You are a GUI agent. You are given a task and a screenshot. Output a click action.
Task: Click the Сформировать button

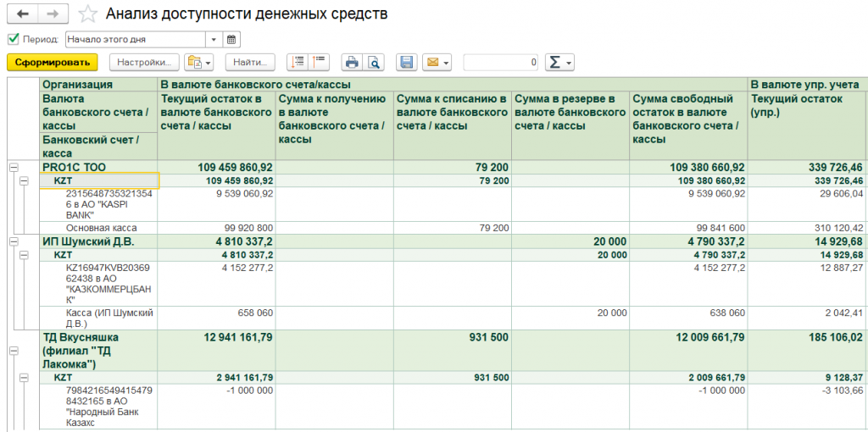[x=53, y=62]
